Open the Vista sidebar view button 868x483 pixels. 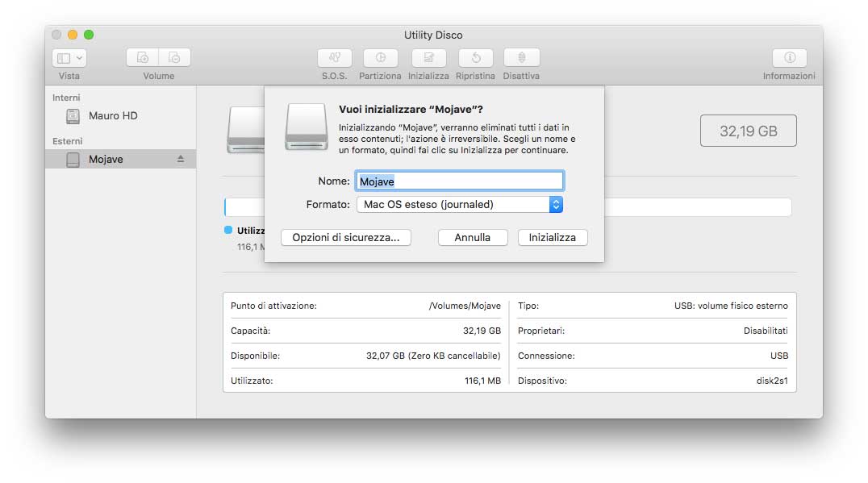point(69,57)
